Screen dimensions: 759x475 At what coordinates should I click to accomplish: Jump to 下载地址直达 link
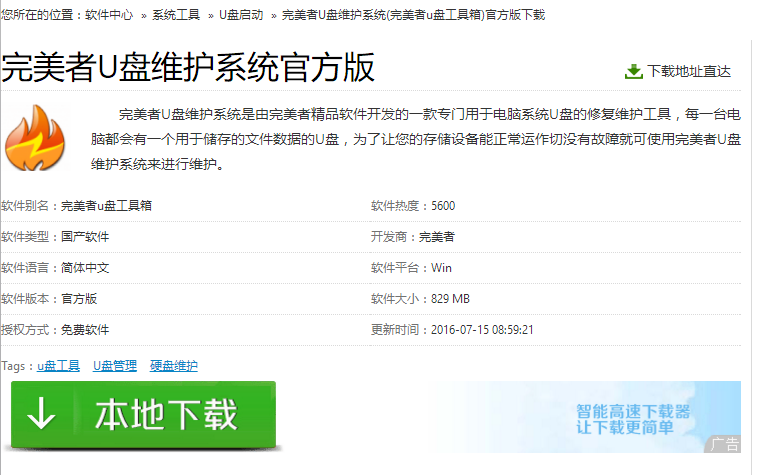tap(688, 71)
